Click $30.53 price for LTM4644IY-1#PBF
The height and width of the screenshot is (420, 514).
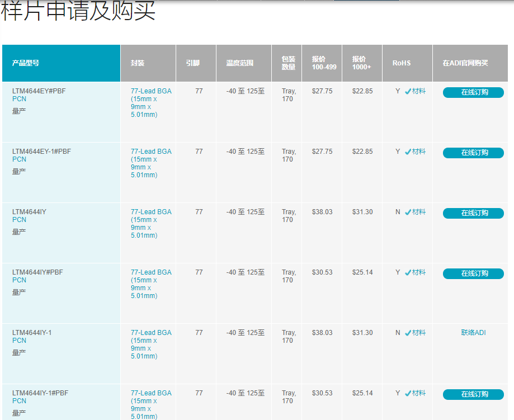click(x=322, y=393)
